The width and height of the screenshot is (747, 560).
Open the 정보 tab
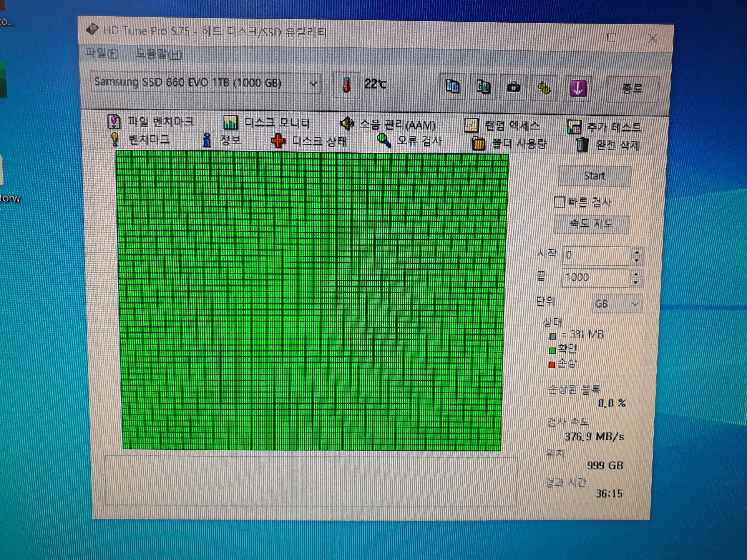tap(222, 140)
